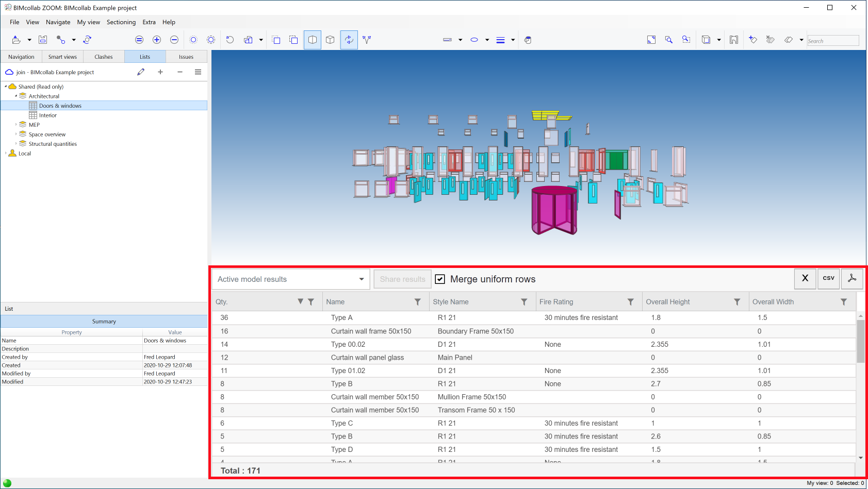
Task: Toggle the perspective cube view mode
Action: tap(330, 40)
